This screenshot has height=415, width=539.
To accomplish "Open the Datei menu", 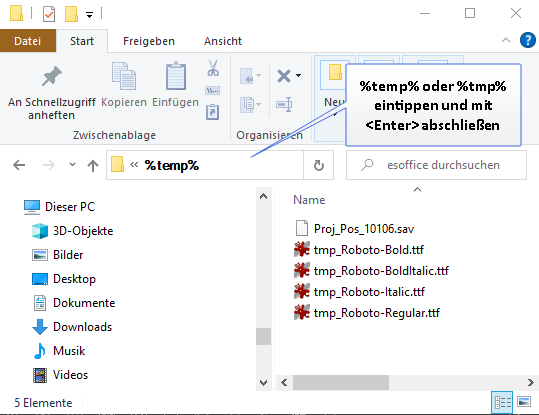I will coord(28,41).
